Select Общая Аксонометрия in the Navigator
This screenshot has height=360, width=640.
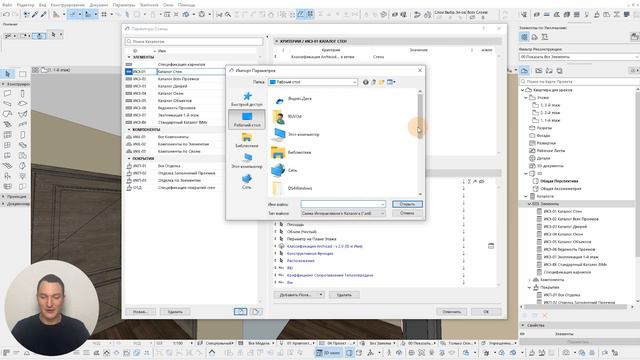pyautogui.click(x=561, y=189)
